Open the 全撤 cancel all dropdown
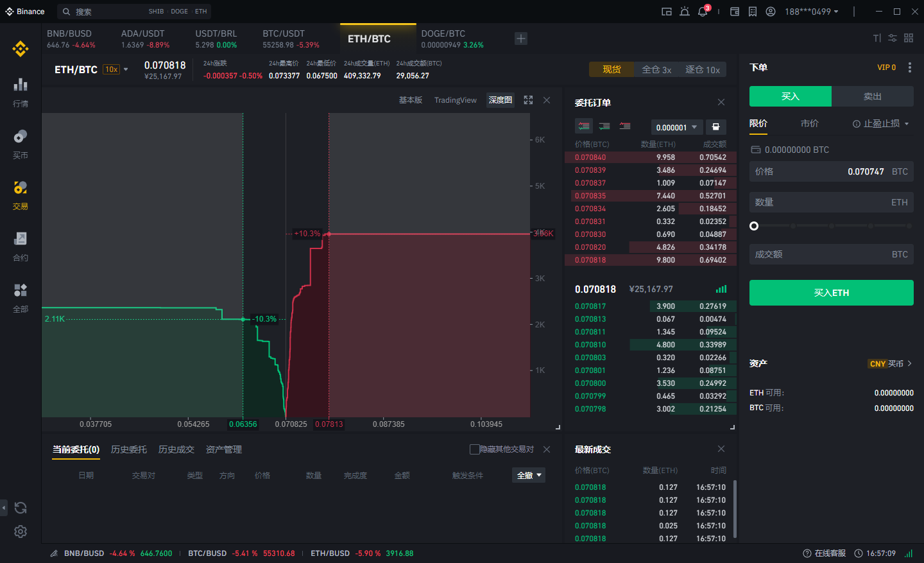The width and height of the screenshot is (924, 563). pos(529,475)
